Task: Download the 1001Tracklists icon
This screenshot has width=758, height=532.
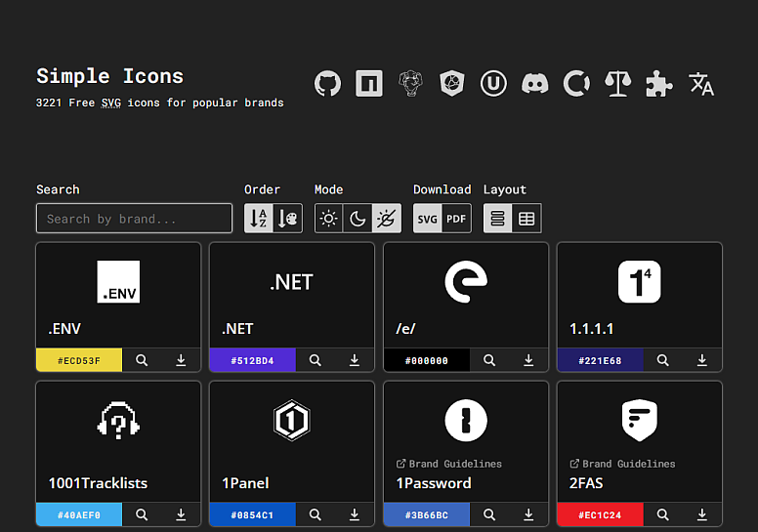Action: pos(181,514)
